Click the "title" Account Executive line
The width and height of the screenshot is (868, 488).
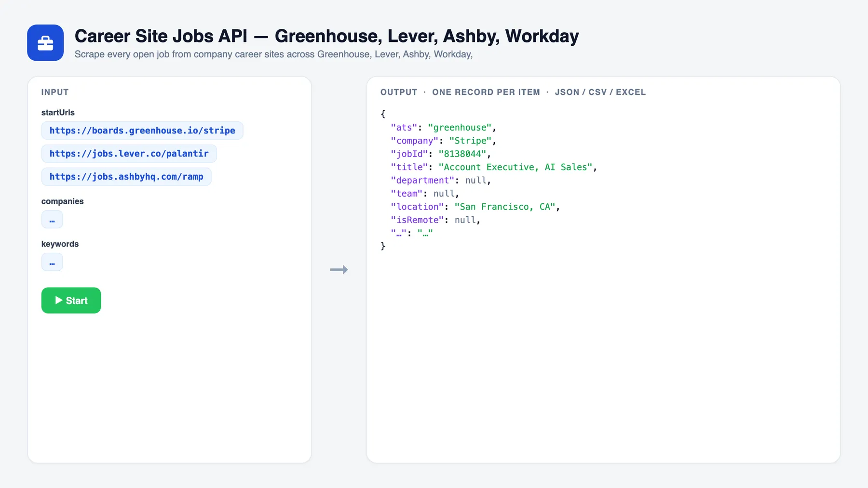click(x=494, y=167)
